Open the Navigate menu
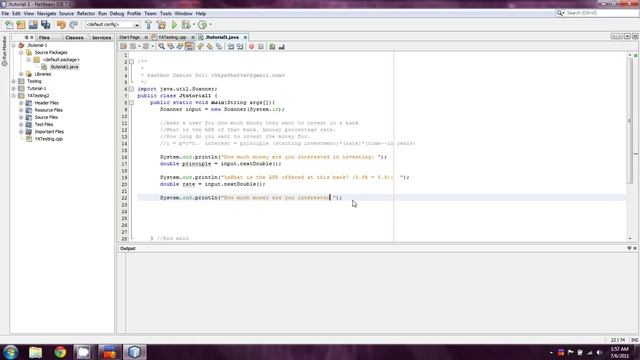Image resolution: width=640 pixels, height=360 pixels. (x=47, y=13)
